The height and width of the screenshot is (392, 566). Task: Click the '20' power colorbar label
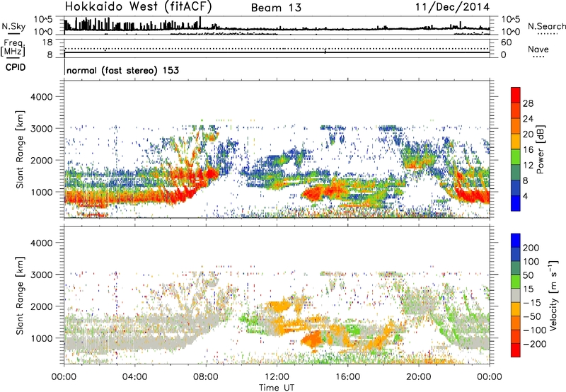(528, 134)
